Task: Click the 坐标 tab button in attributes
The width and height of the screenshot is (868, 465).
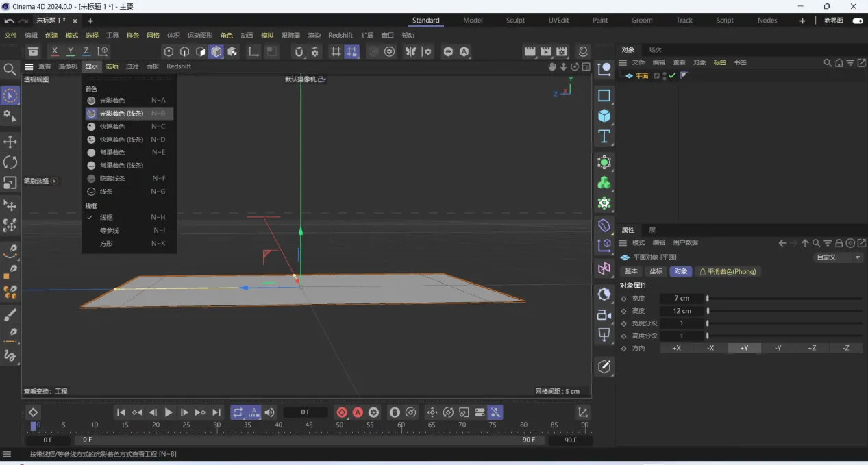Action: pyautogui.click(x=656, y=271)
